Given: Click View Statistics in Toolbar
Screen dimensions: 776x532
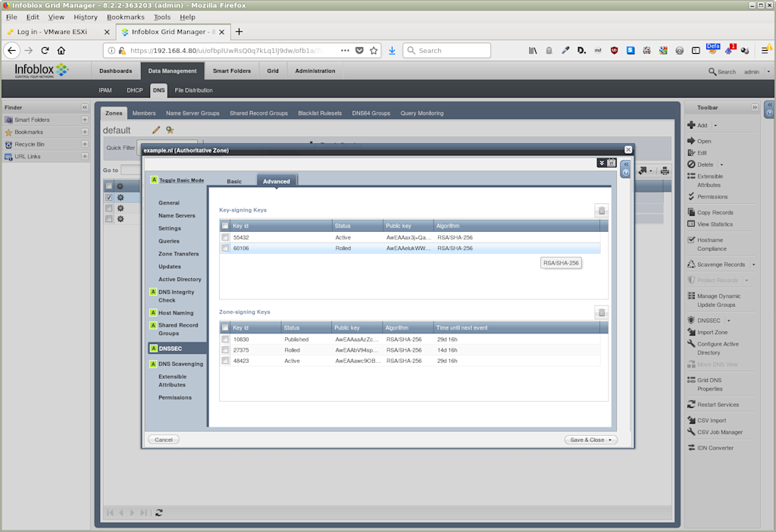Looking at the screenshot, I should [x=715, y=224].
